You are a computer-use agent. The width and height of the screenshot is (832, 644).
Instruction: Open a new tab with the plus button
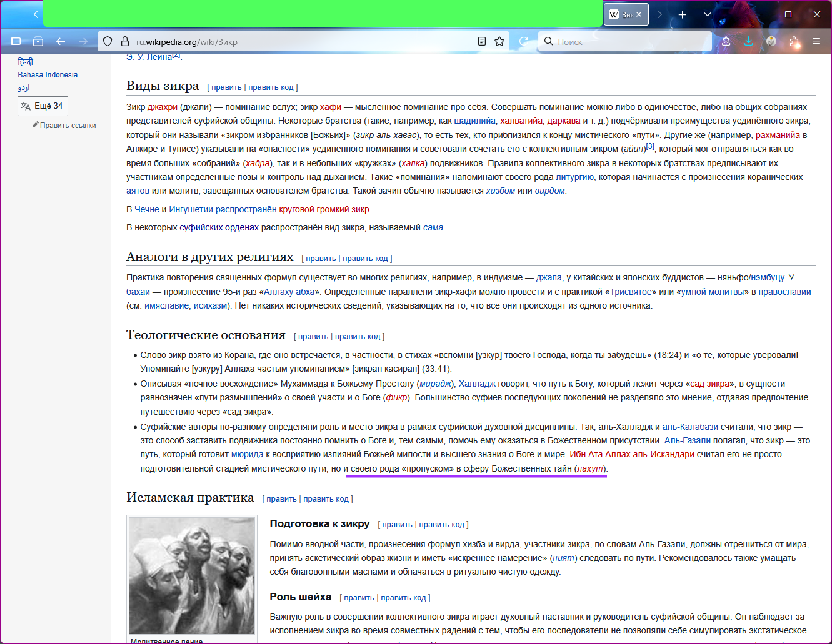[682, 14]
